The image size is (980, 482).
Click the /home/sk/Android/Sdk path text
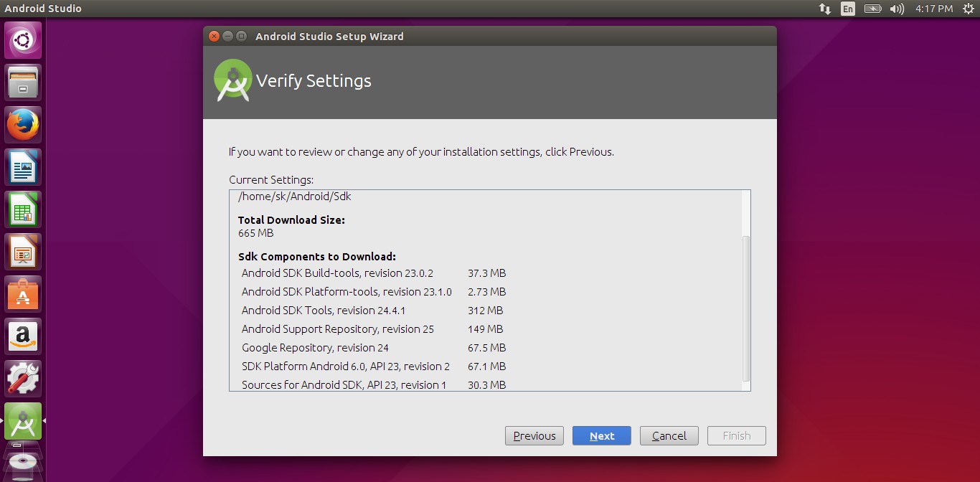(295, 196)
